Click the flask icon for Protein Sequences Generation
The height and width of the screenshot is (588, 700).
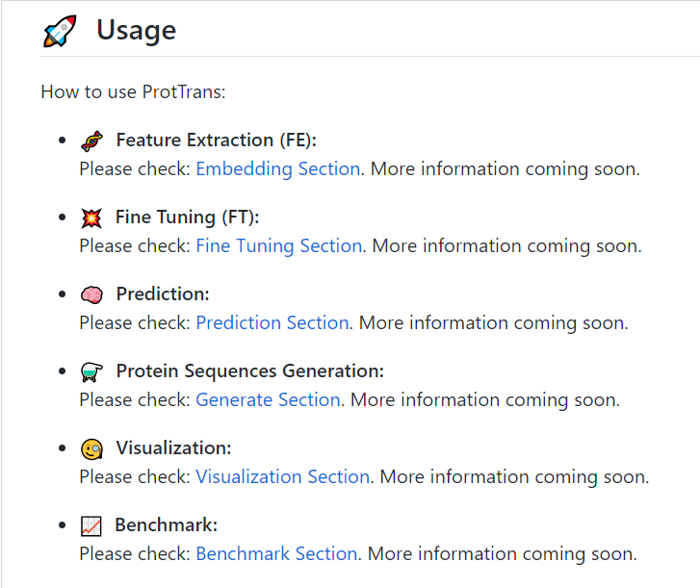click(x=91, y=371)
